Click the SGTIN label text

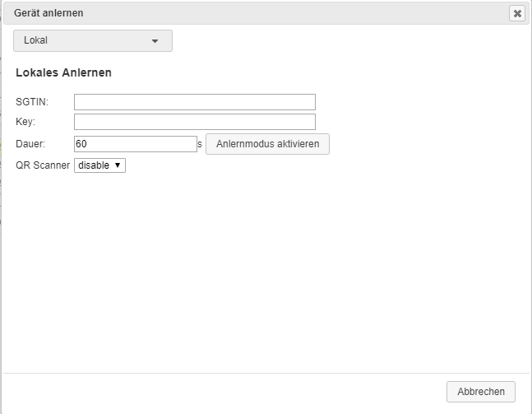coord(32,102)
